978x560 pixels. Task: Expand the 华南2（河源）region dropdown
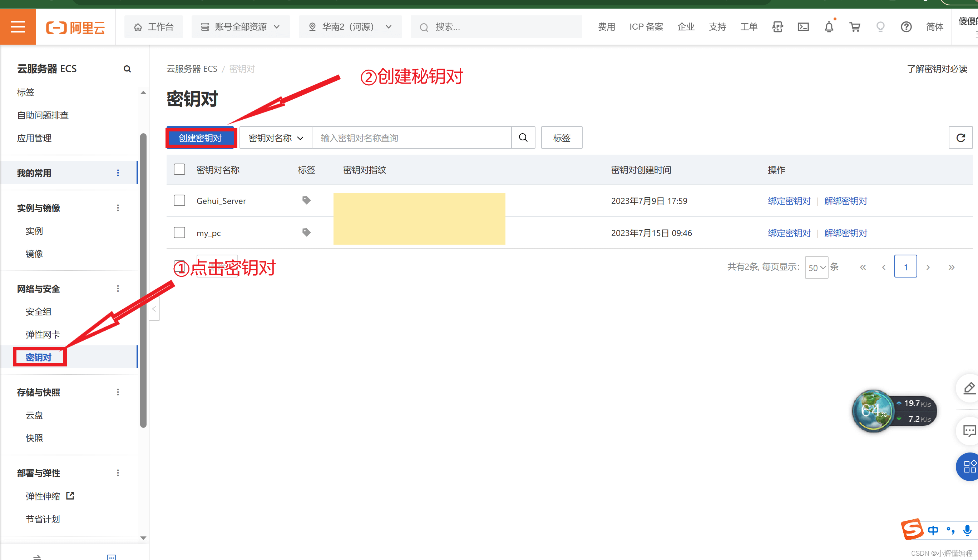click(x=350, y=27)
